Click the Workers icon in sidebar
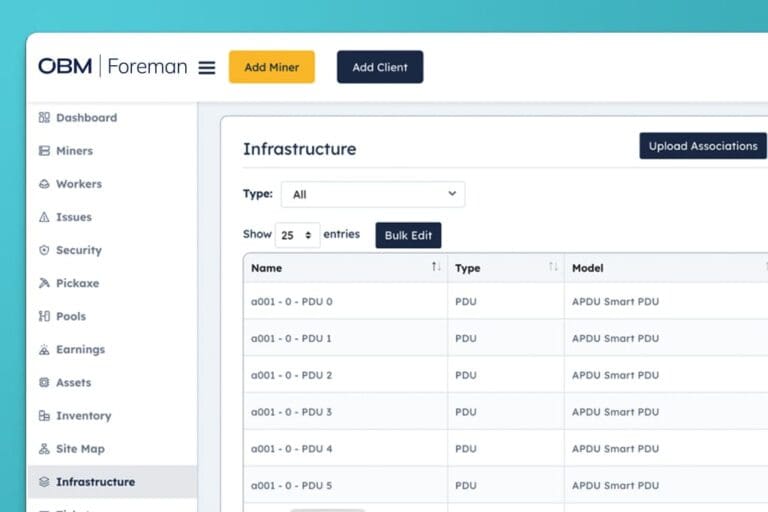768x512 pixels. pos(44,184)
